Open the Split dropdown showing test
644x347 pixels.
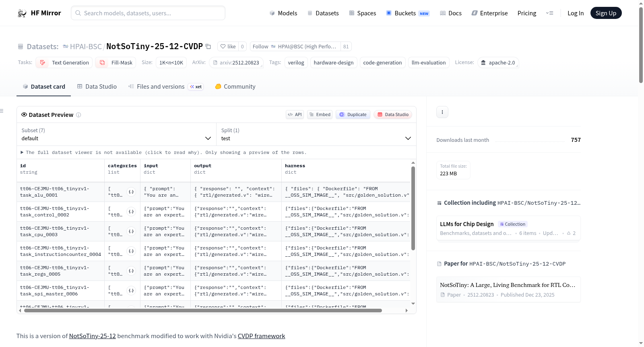tap(316, 134)
